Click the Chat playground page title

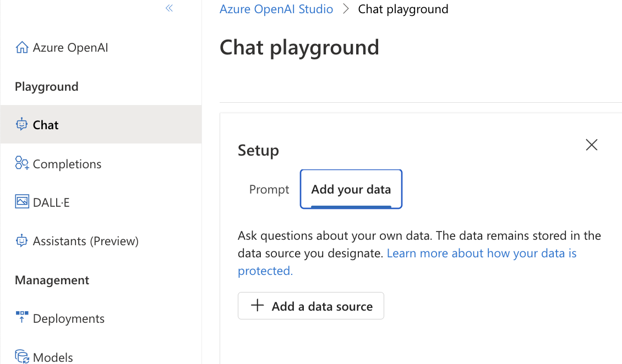[299, 47]
